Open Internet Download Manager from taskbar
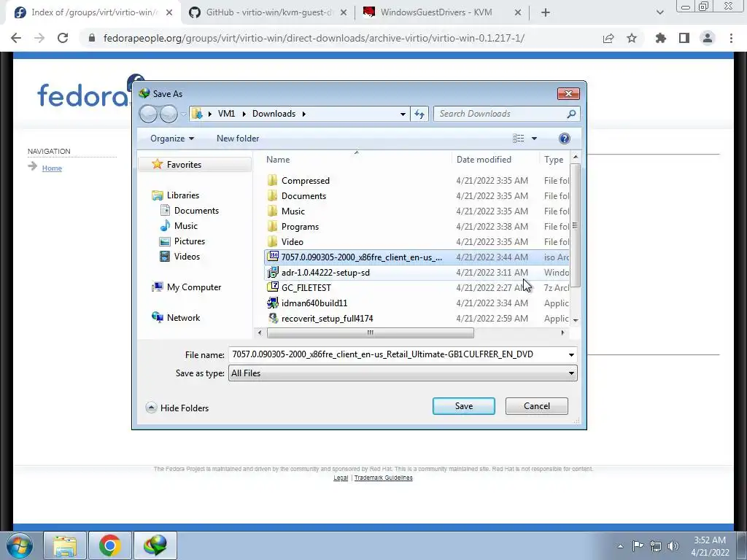 (155, 545)
